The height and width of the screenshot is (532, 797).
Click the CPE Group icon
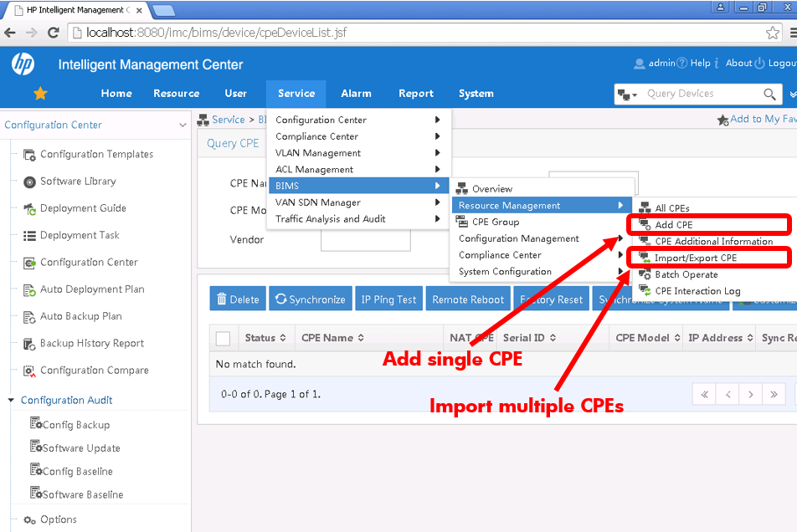(461, 222)
